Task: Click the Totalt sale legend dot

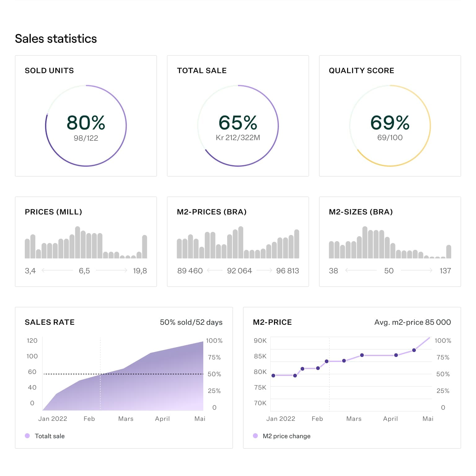Action: pos(27,436)
